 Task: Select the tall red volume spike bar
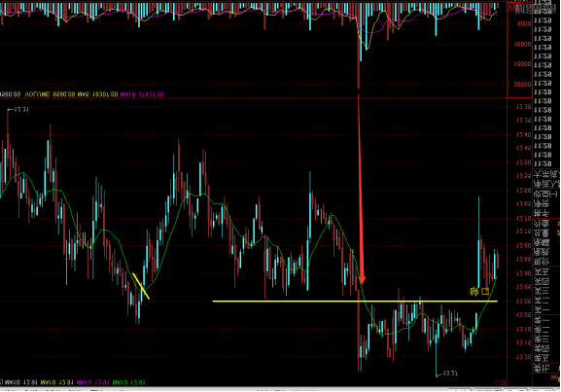(359, 45)
